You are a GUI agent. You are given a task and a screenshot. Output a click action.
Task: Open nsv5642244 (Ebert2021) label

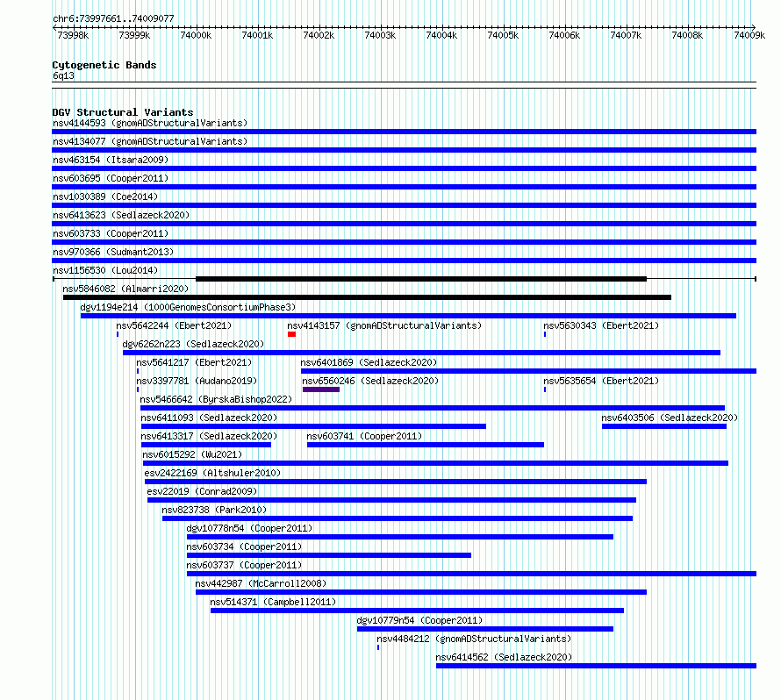coord(174,325)
